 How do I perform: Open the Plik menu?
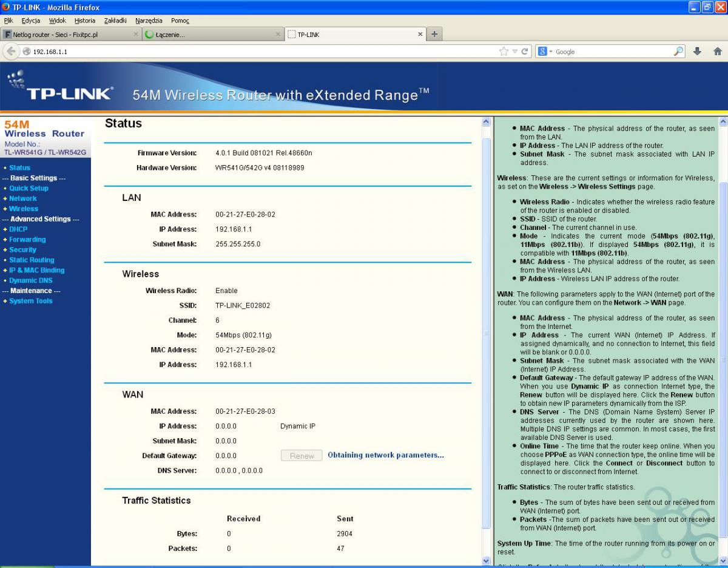[8, 21]
